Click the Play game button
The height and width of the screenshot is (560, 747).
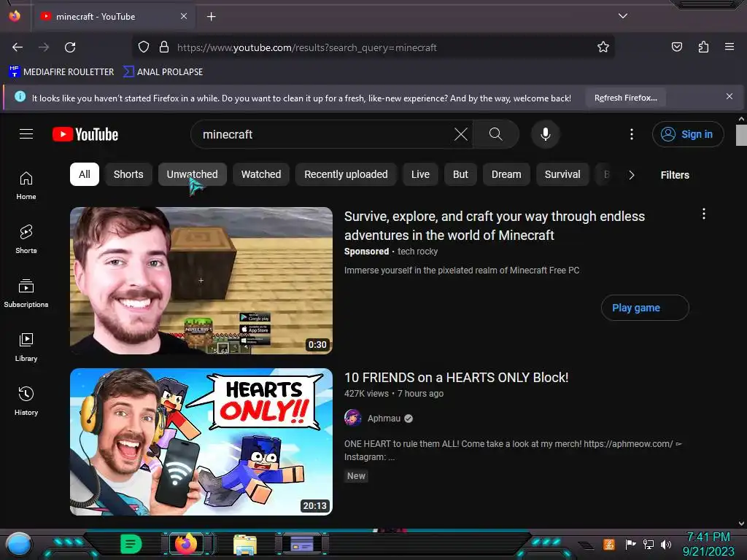point(645,308)
